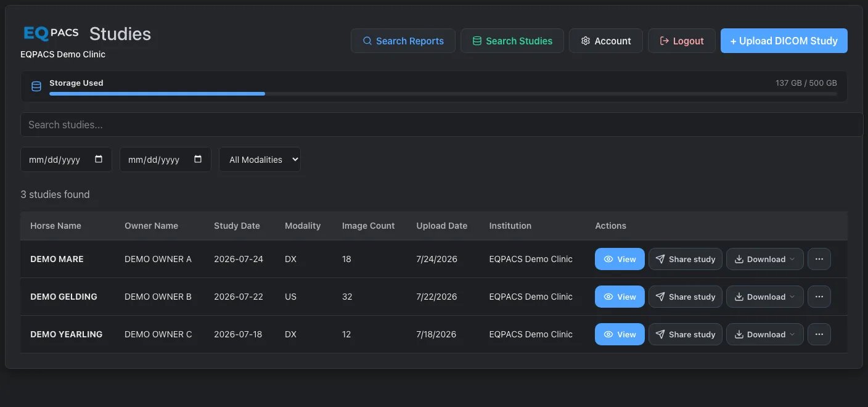868x407 pixels.
Task: Click image count 12
Action: point(346,334)
